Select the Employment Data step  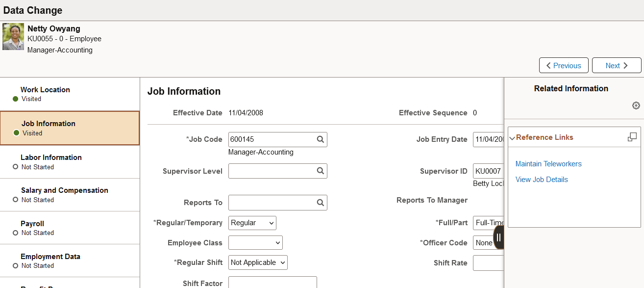(70, 261)
